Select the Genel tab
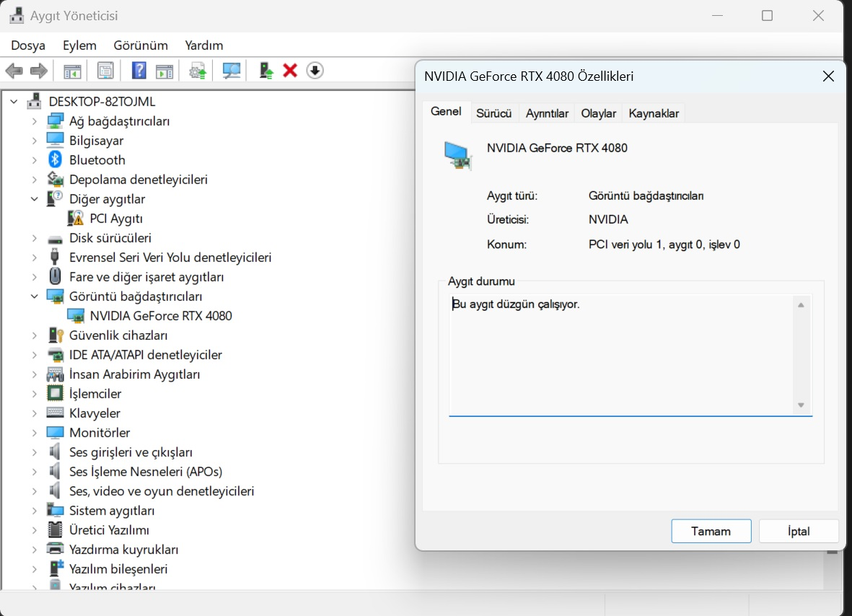 point(446,112)
